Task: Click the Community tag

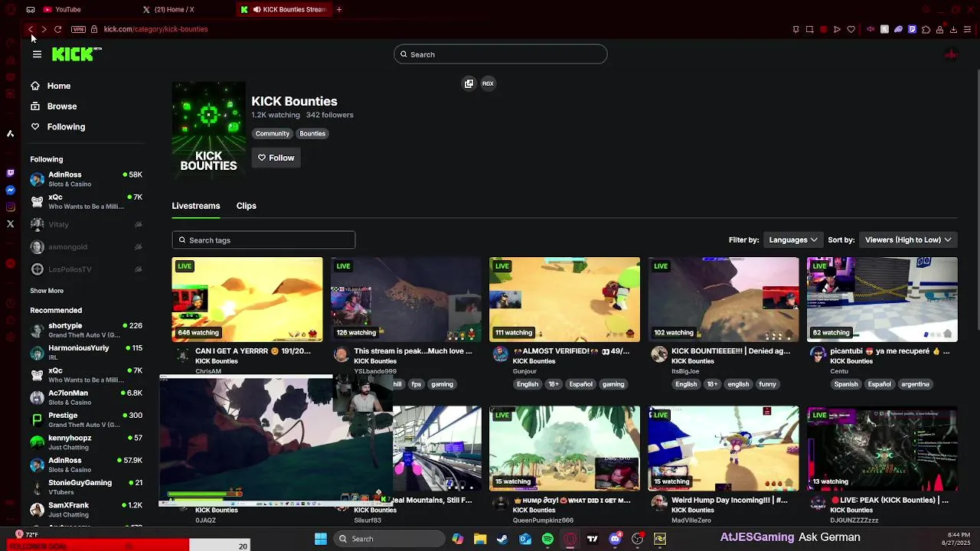Action: (273, 133)
